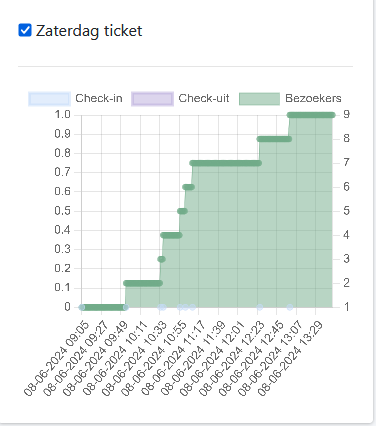Select the long Bezoekers plateau at level 7

(x=226, y=163)
